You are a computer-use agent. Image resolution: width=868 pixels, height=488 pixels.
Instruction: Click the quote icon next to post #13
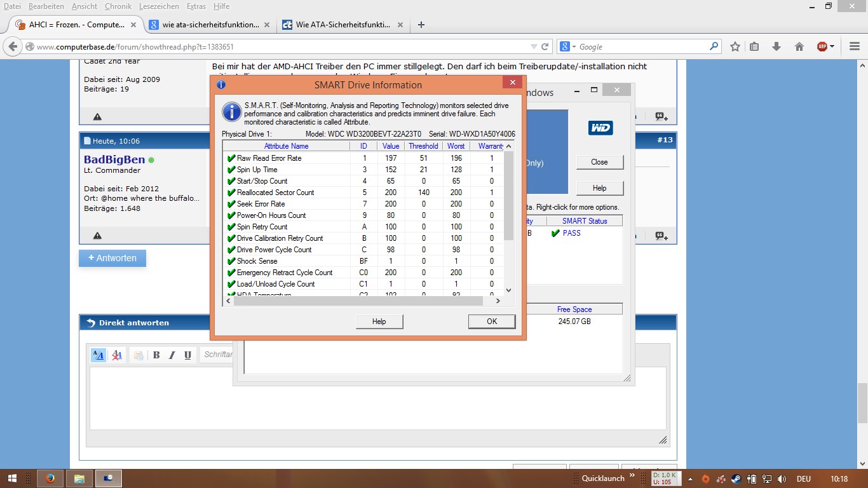tap(661, 236)
